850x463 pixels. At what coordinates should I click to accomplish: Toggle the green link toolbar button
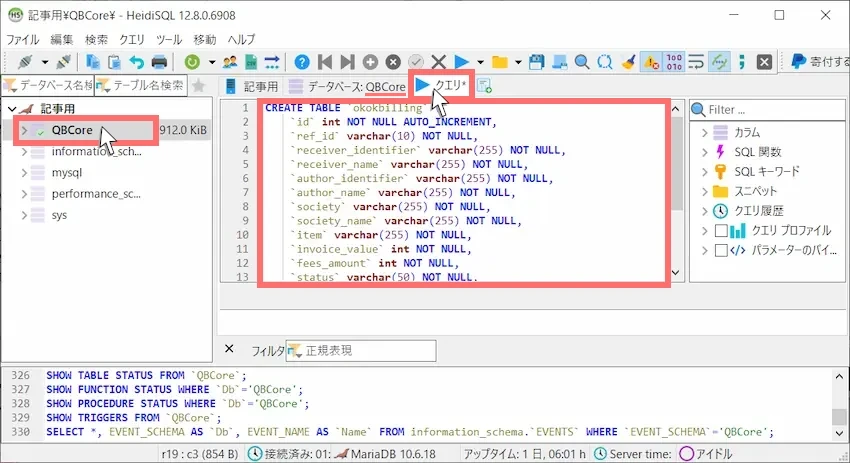tap(719, 62)
